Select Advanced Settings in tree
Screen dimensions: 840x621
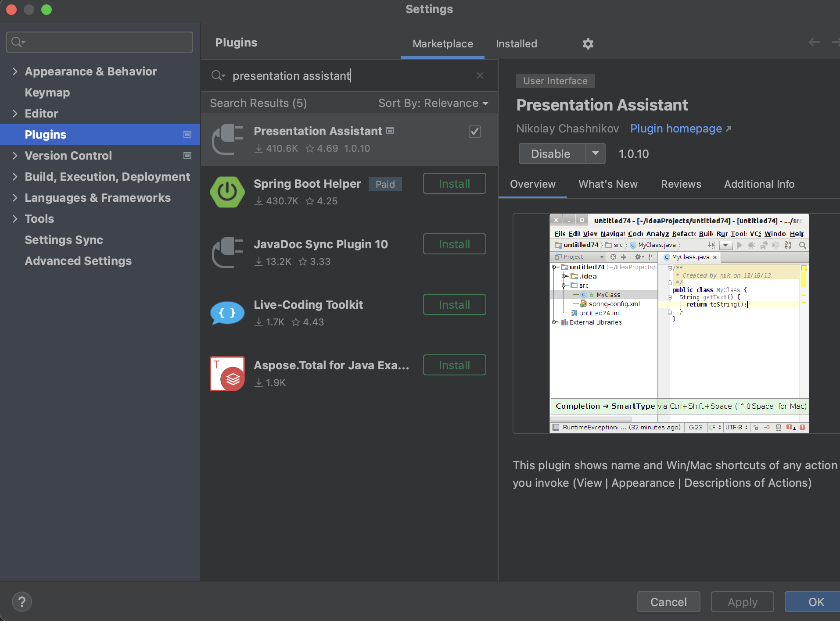pyautogui.click(x=100, y=261)
